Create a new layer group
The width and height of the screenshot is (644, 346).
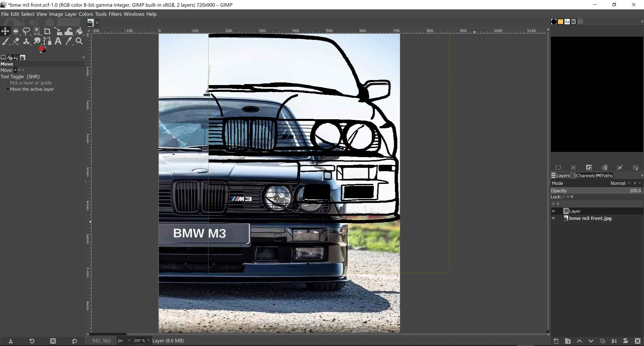pos(568,341)
